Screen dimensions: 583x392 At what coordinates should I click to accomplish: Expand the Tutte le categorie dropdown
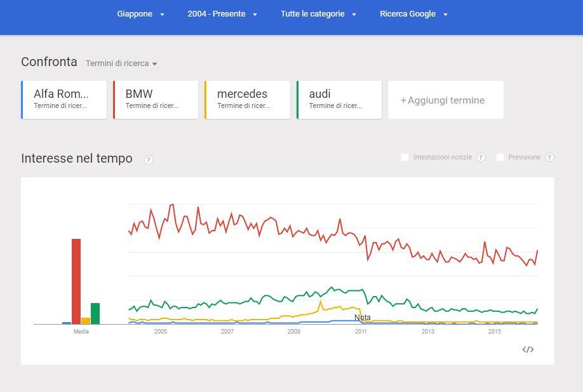coord(318,14)
